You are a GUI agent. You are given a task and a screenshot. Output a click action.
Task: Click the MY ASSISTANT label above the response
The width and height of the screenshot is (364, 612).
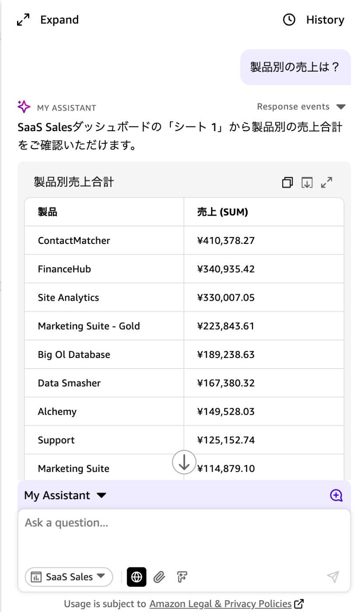66,108
